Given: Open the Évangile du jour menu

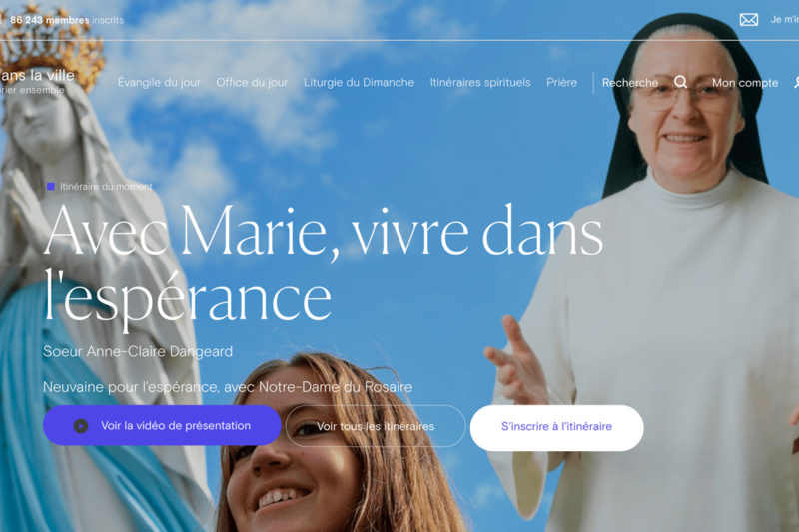Looking at the screenshot, I should pyautogui.click(x=159, y=83).
